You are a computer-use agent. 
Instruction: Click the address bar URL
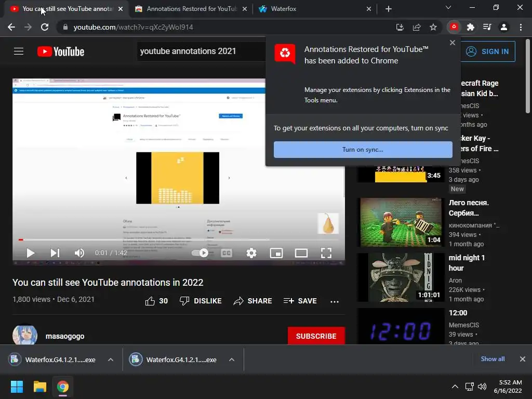coord(133,27)
